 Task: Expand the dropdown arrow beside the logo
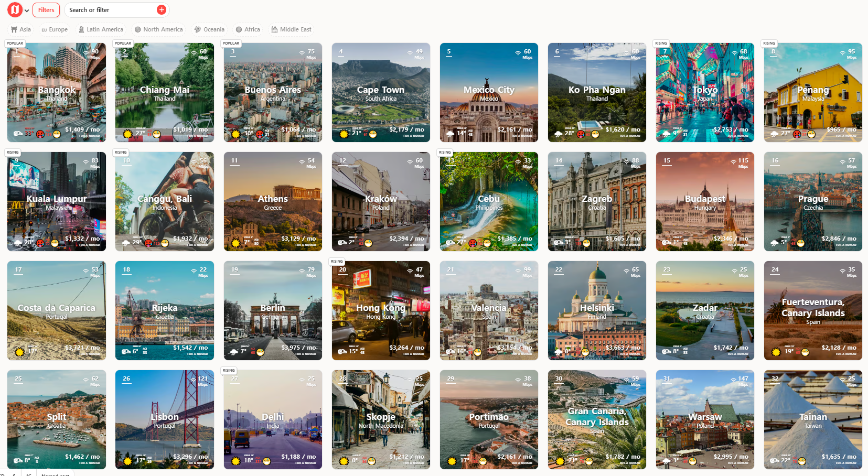pos(27,10)
